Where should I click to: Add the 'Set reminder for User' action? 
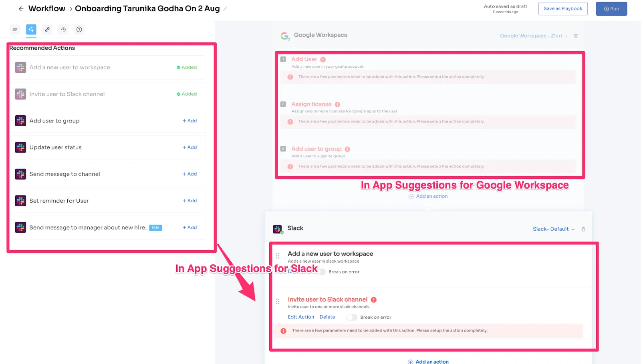[189, 201]
